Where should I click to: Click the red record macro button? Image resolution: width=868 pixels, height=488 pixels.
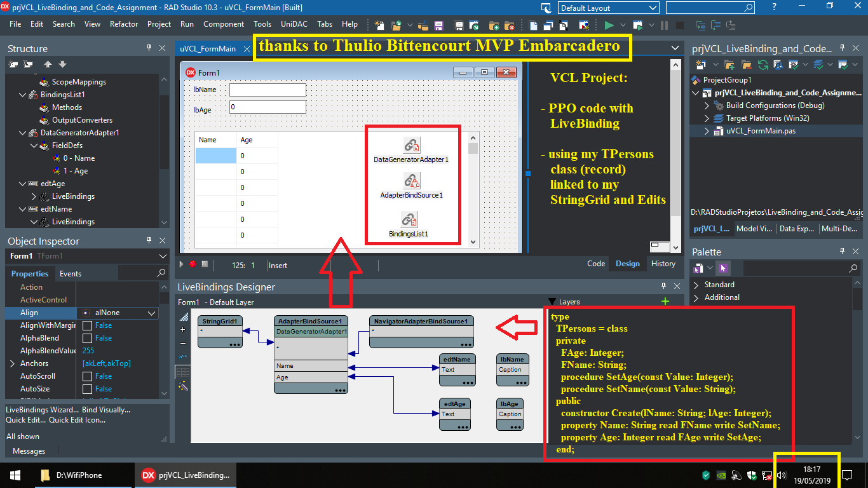193,264
